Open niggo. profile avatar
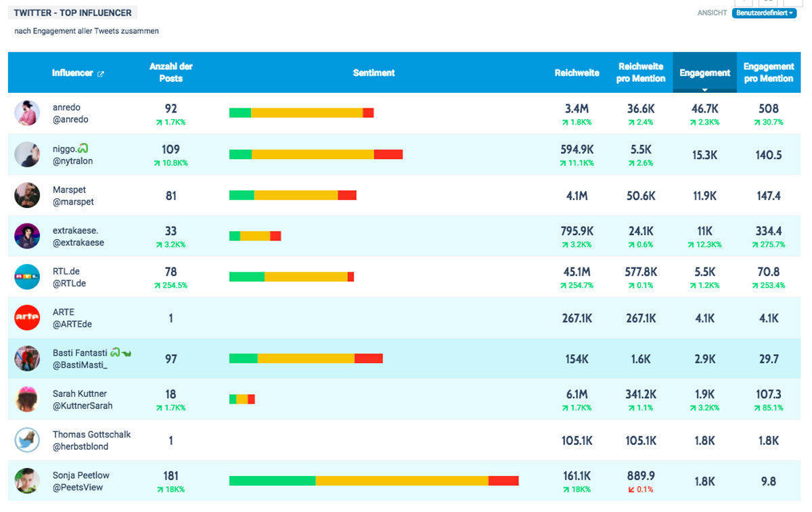Image resolution: width=812 pixels, height=512 pixels. click(x=27, y=154)
